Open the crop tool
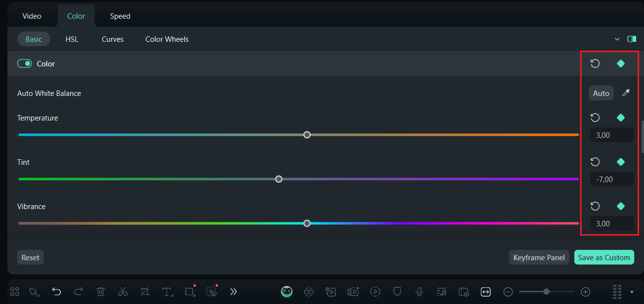This screenshot has width=644, height=304. pos(144,291)
